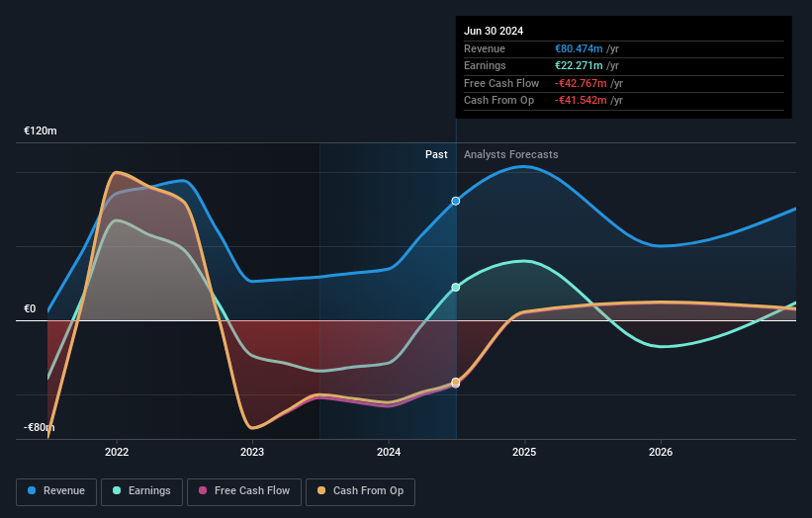The width and height of the screenshot is (812, 518).
Task: Toggle the Earnings legend series
Action: pos(141,491)
